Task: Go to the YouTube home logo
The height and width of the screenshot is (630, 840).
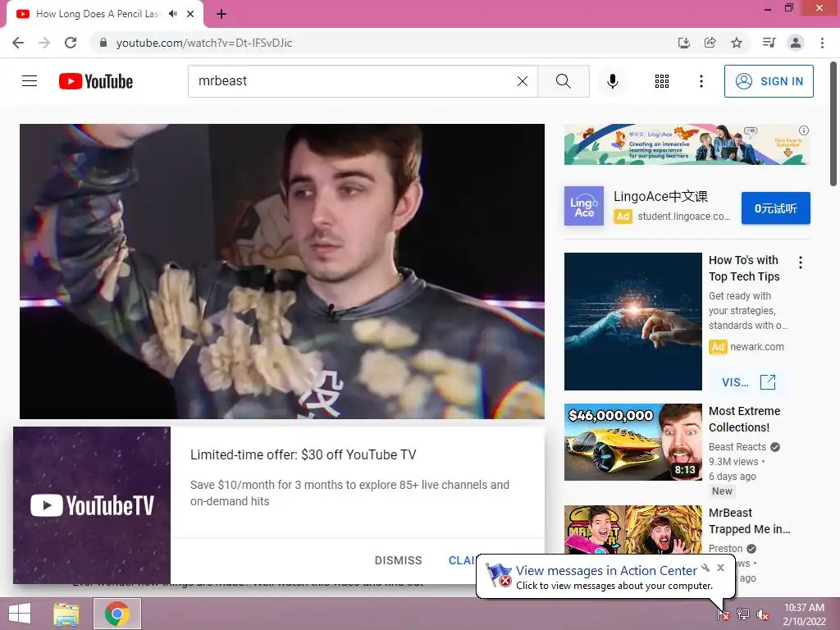Action: (x=96, y=81)
